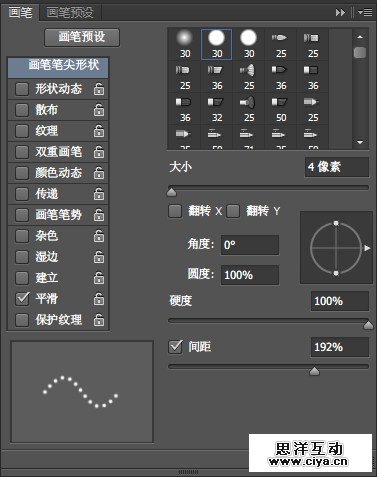The image size is (377, 477).
Task: Enable the 杂色 checkbox
Action: (22, 236)
